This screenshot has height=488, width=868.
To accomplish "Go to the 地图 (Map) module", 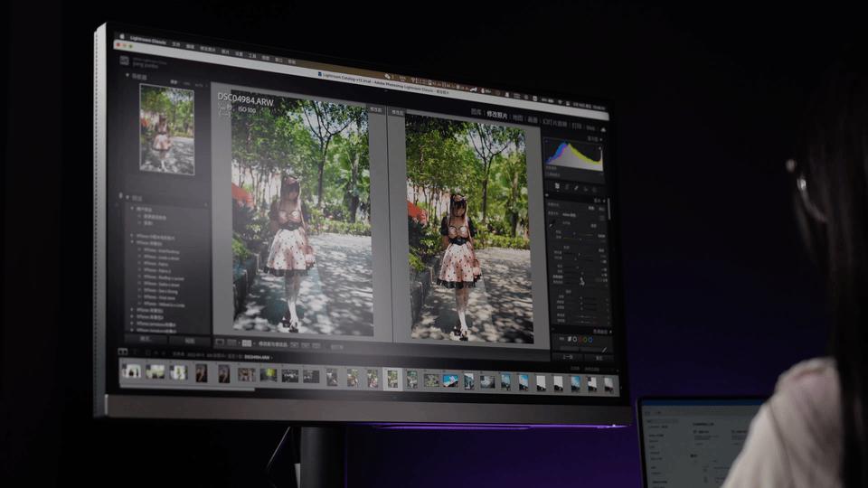I will (x=517, y=117).
